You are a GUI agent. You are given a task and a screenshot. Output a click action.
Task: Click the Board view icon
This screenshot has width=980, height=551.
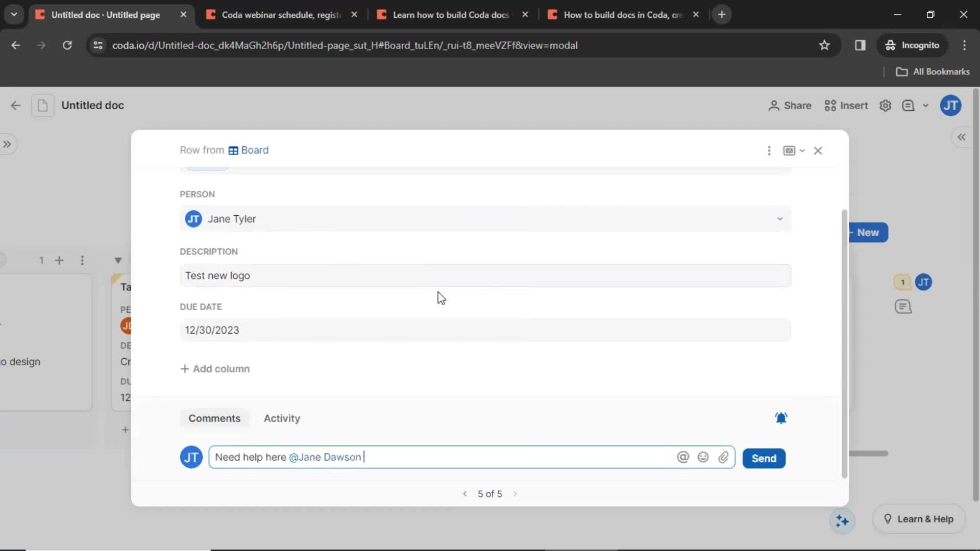pyautogui.click(x=233, y=150)
